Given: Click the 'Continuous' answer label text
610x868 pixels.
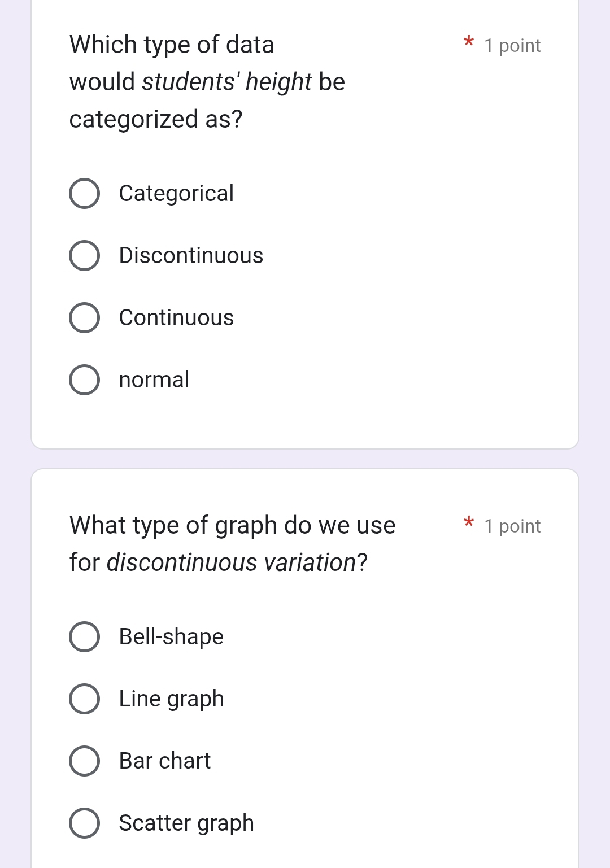Looking at the screenshot, I should pos(176,318).
